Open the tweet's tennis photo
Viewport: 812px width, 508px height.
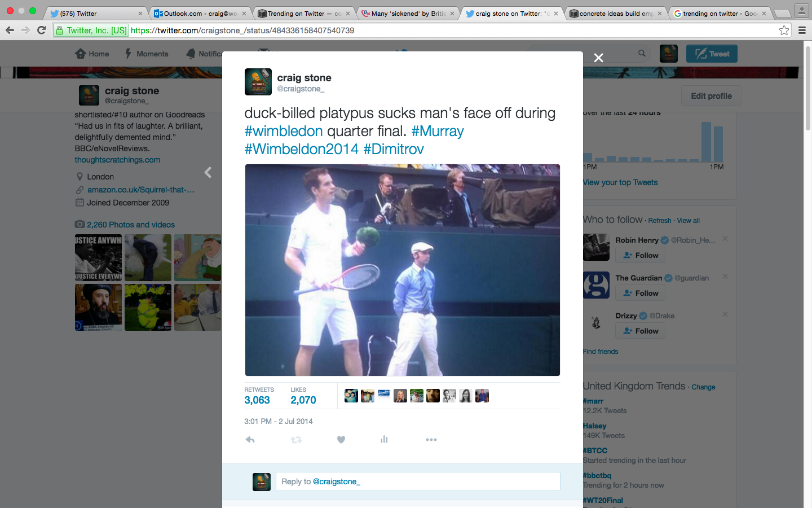pyautogui.click(x=403, y=270)
